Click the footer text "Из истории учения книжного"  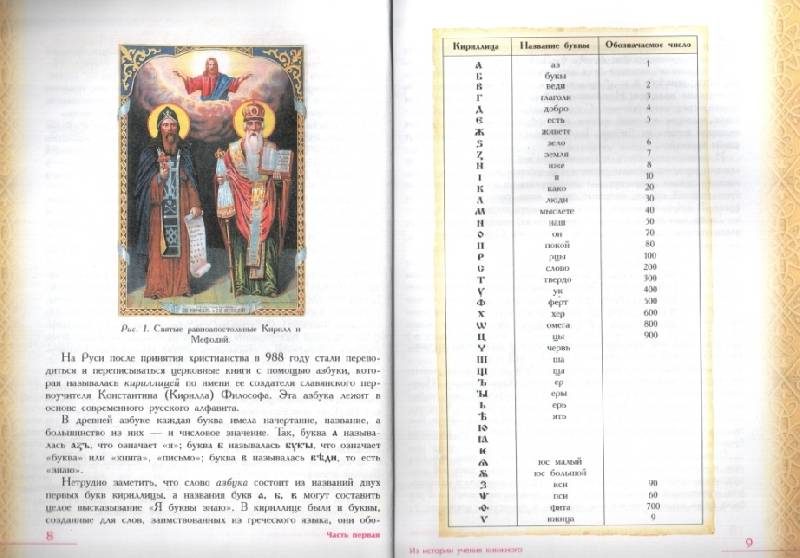point(466,551)
